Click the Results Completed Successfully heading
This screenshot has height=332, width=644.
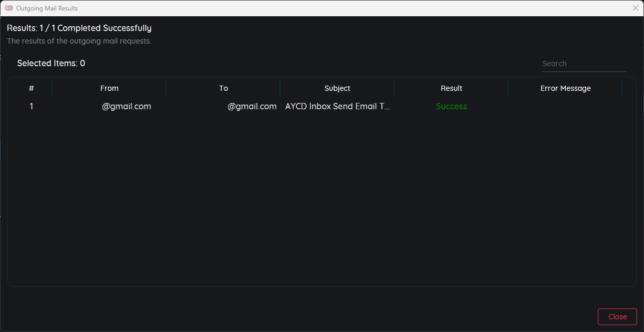(79, 28)
